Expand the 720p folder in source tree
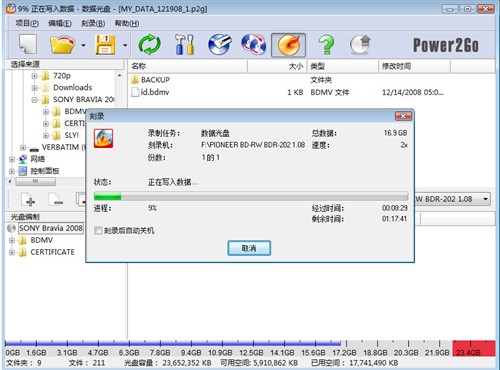The width and height of the screenshot is (500, 370). (x=34, y=76)
